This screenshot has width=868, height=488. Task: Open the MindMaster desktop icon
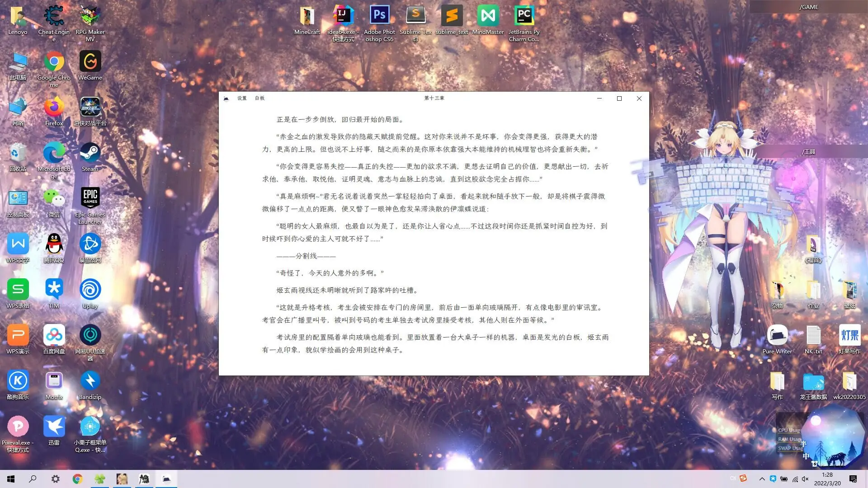(x=488, y=20)
